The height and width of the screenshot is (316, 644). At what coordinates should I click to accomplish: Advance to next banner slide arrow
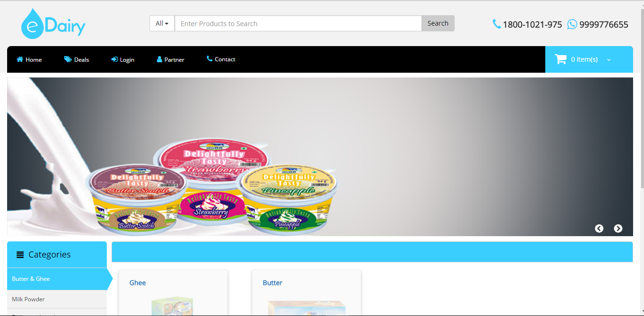618,229
